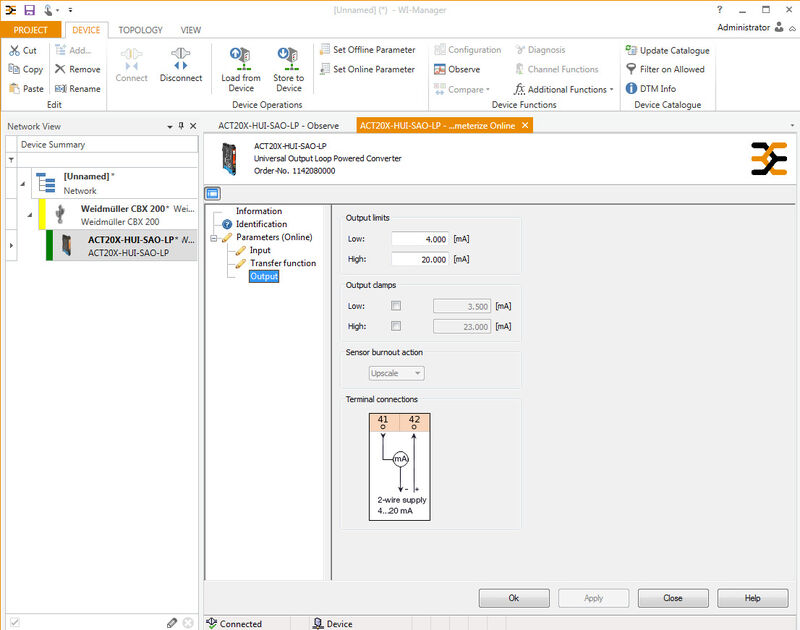800x630 pixels.
Task: Click Update Catalogue icon
Action: click(x=631, y=51)
